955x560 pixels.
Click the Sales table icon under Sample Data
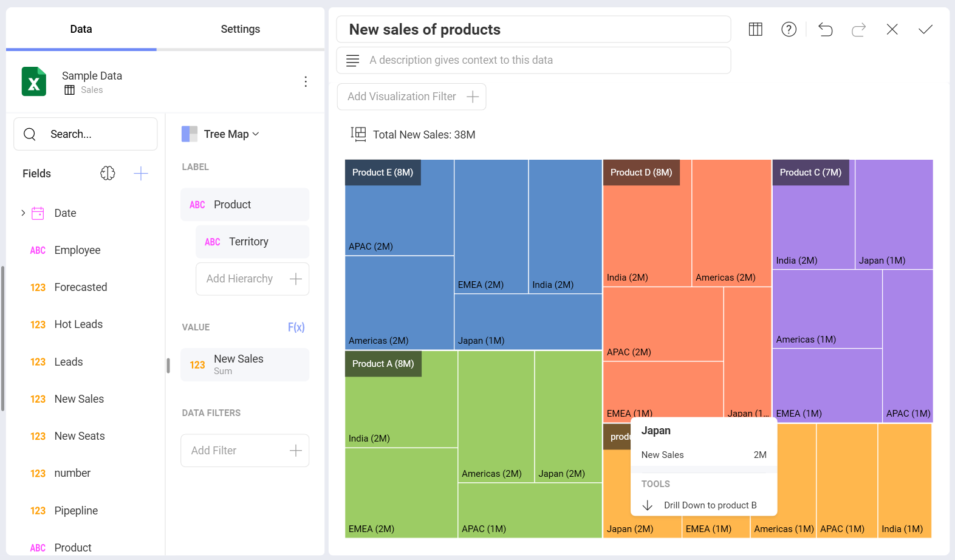pos(70,90)
